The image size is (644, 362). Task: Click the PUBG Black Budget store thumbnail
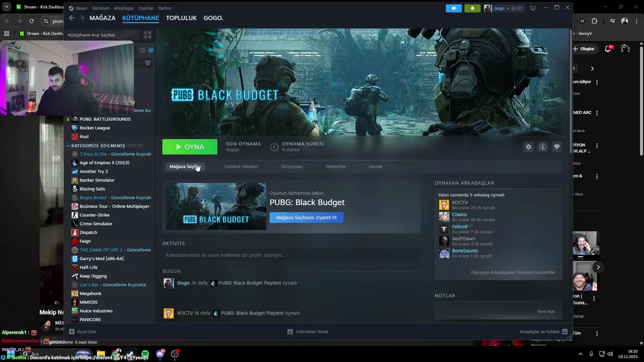pyautogui.click(x=216, y=207)
